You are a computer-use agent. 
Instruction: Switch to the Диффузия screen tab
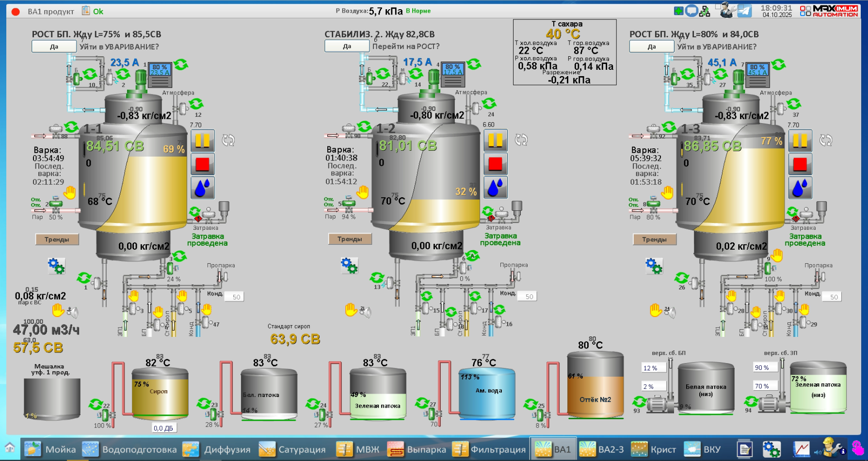tap(217, 449)
